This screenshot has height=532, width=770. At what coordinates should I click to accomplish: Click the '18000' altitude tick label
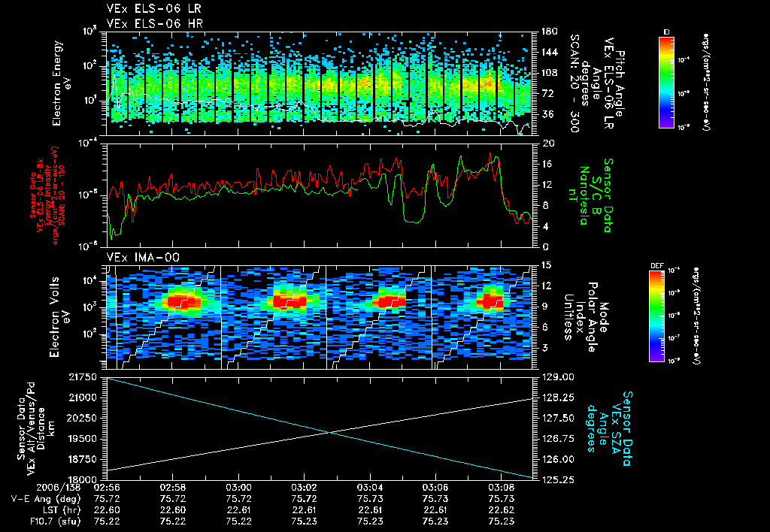pos(83,480)
